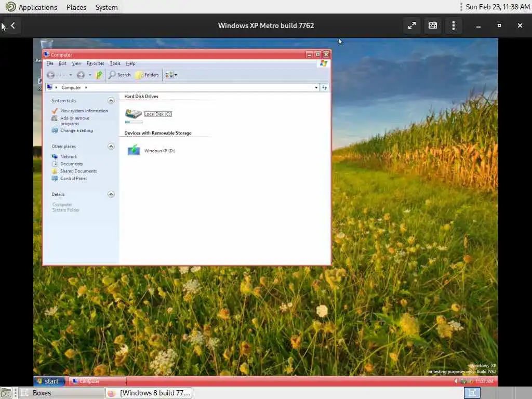Screen dimensions: 532x399
Task: Open the Help menu
Action: (130, 63)
